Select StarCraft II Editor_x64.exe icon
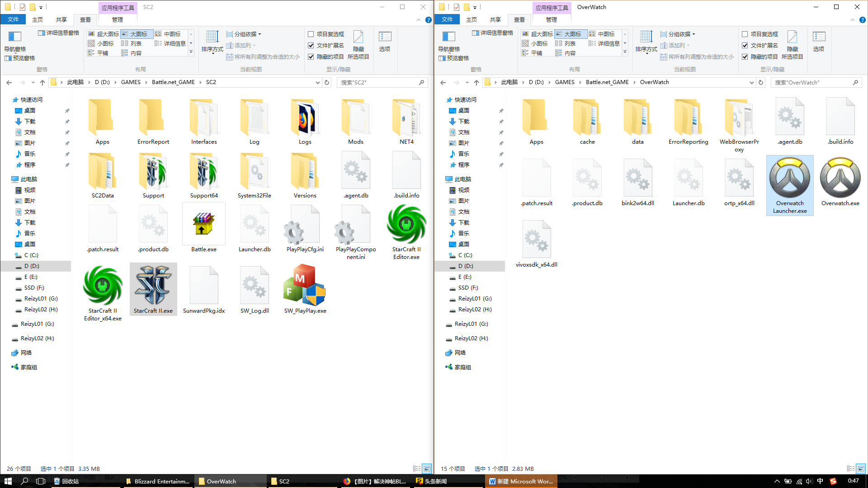 (x=103, y=293)
